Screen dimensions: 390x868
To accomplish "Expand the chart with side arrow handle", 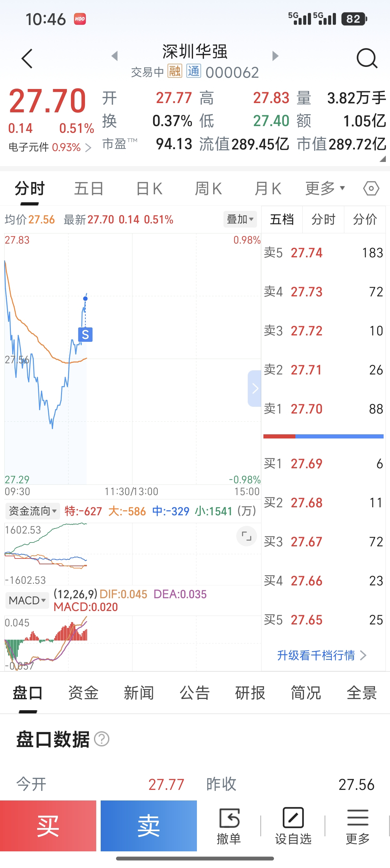I will [x=254, y=389].
